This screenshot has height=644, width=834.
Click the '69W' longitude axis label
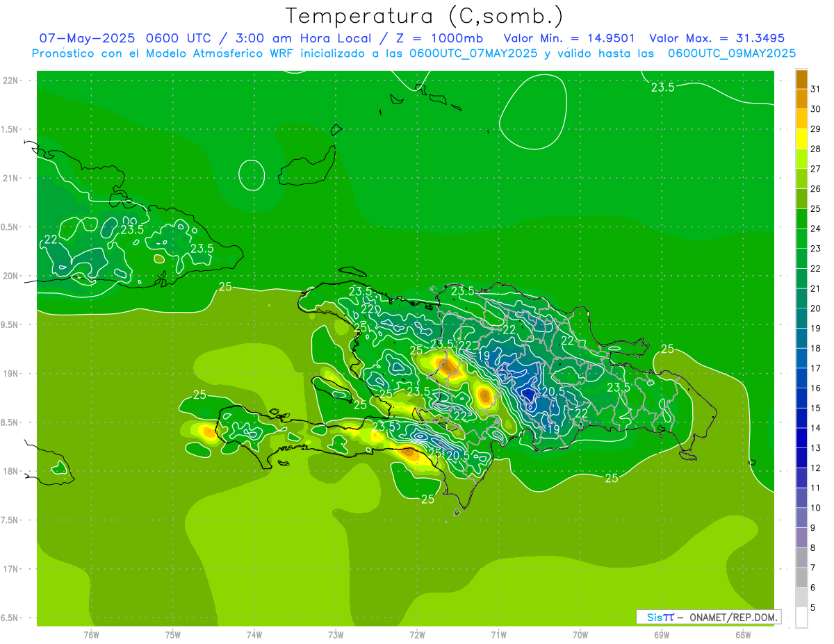tap(662, 635)
